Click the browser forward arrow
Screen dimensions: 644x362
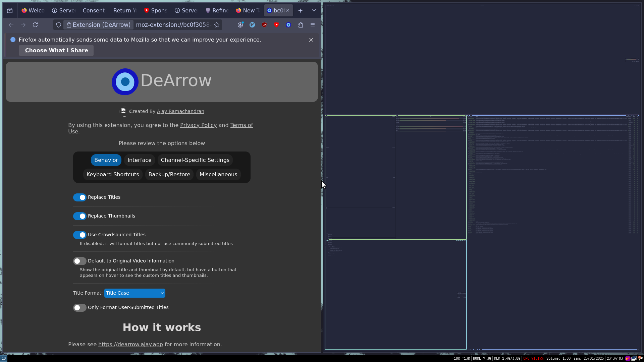pyautogui.click(x=23, y=25)
